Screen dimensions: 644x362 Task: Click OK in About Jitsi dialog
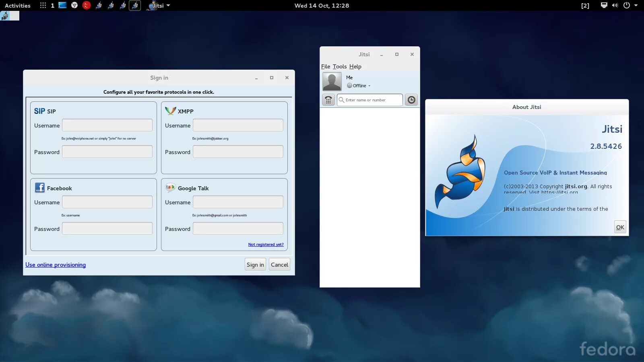click(620, 227)
